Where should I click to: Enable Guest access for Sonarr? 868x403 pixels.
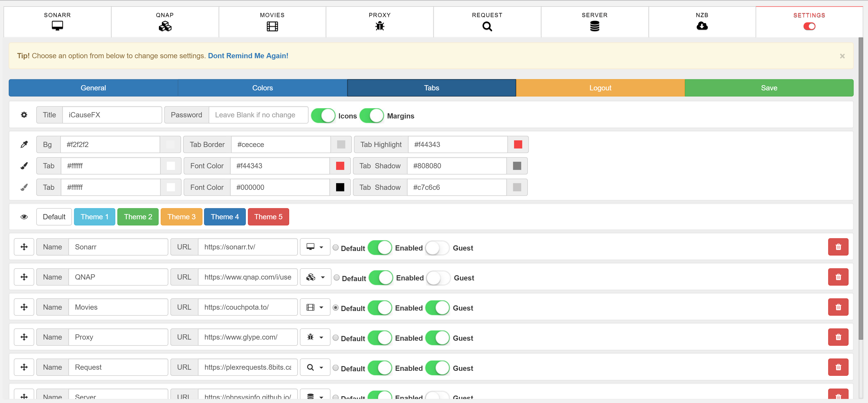pyautogui.click(x=437, y=248)
